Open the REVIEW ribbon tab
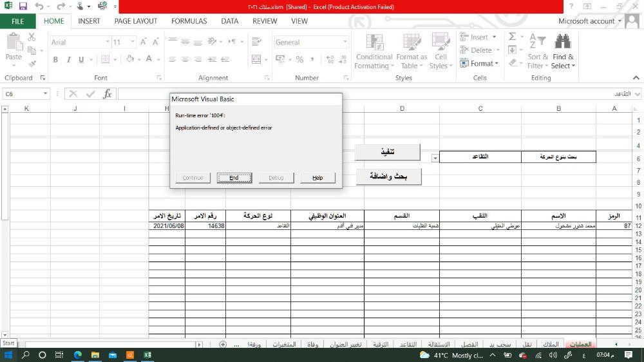This screenshot has height=362, width=644. pos(265,21)
